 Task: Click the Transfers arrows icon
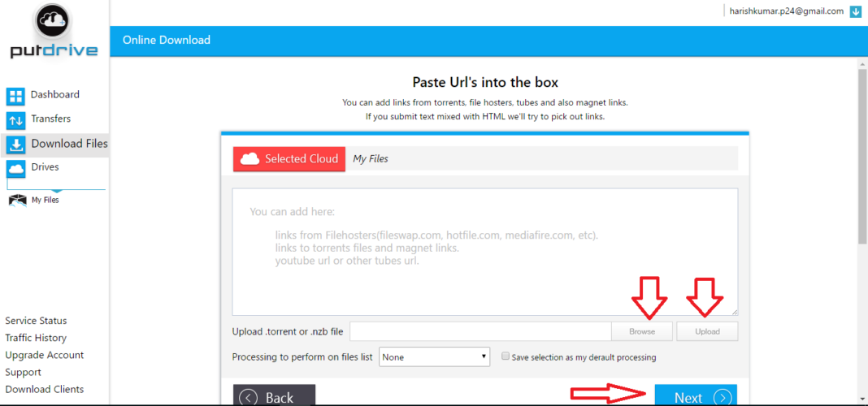click(16, 121)
